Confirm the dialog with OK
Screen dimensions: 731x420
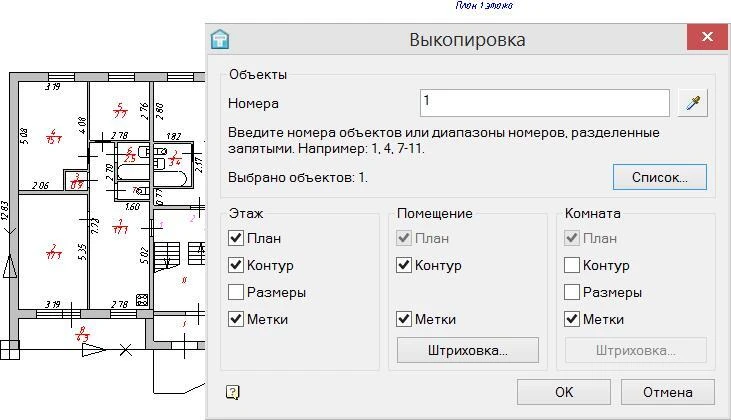[563, 391]
